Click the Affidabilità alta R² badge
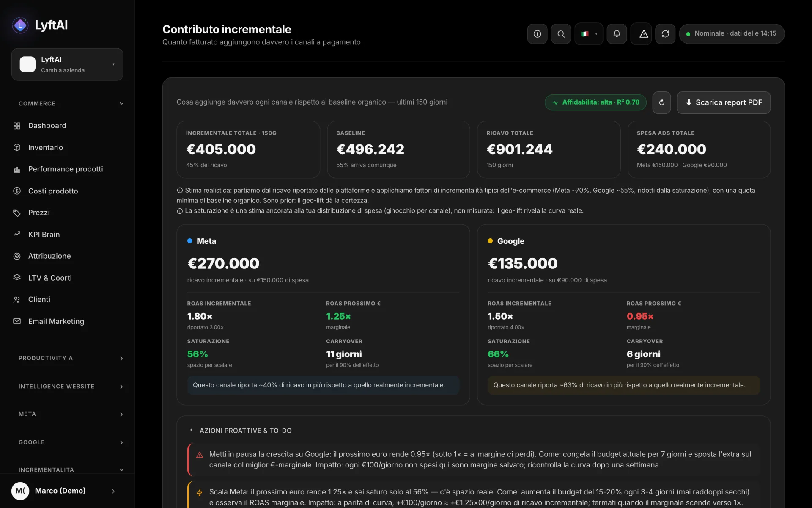Screen dimensions: 812x508 pyautogui.click(x=595, y=102)
